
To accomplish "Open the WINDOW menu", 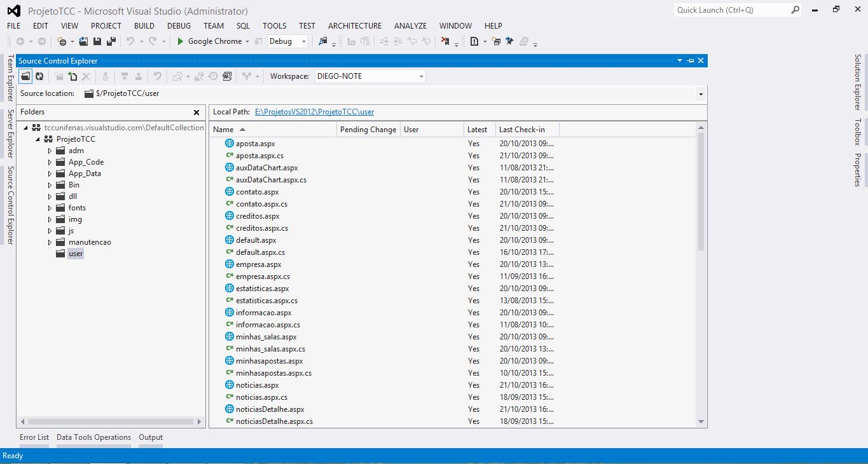I will click(x=456, y=26).
